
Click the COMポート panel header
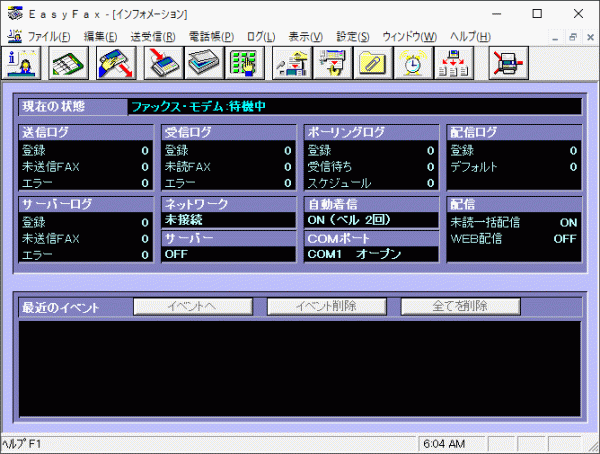(x=372, y=238)
